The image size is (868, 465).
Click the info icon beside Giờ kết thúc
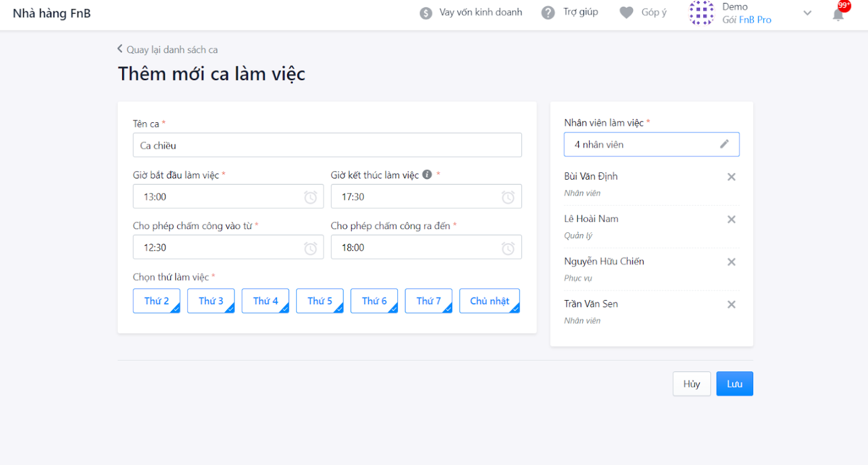click(x=427, y=175)
